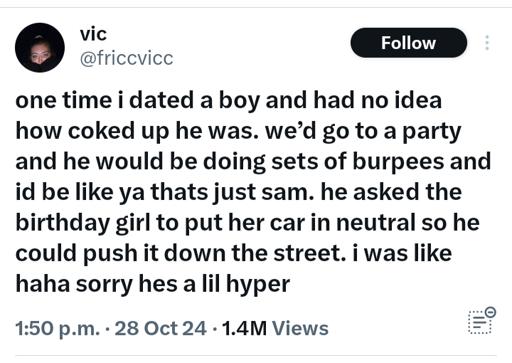Visit the @friccvicc handle link
Viewport: 512px width, 363px height.
[126, 58]
